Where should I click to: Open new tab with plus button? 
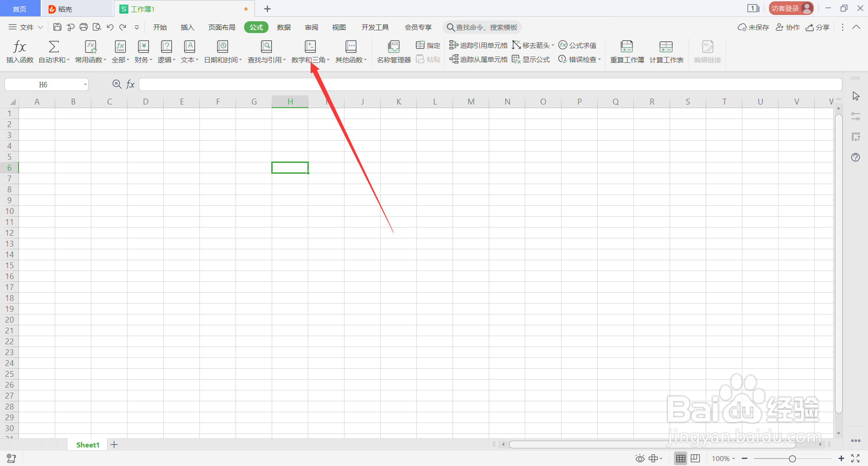(267, 9)
